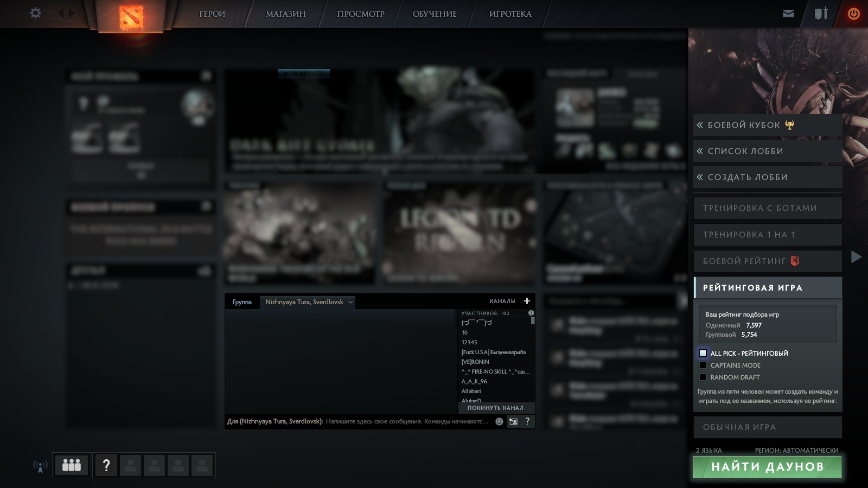Open the ПРОСМОТР menu

tap(361, 14)
